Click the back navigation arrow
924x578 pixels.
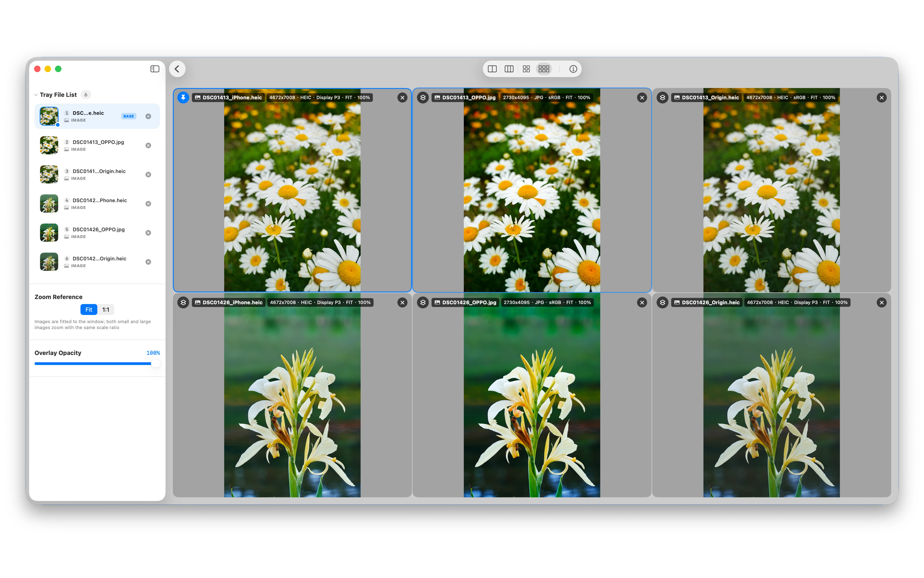(x=177, y=69)
